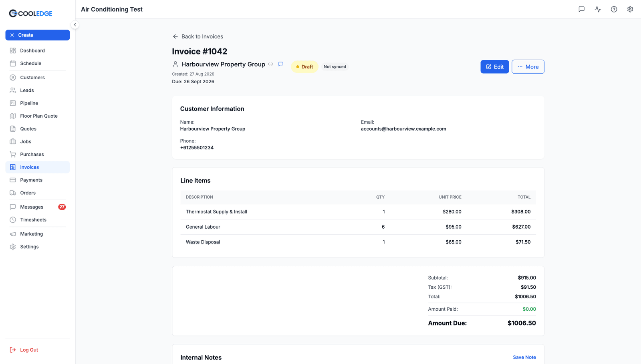This screenshot has height=364, width=641.
Task: Click the Thermostat Supply & Install row
Action: click(x=358, y=212)
